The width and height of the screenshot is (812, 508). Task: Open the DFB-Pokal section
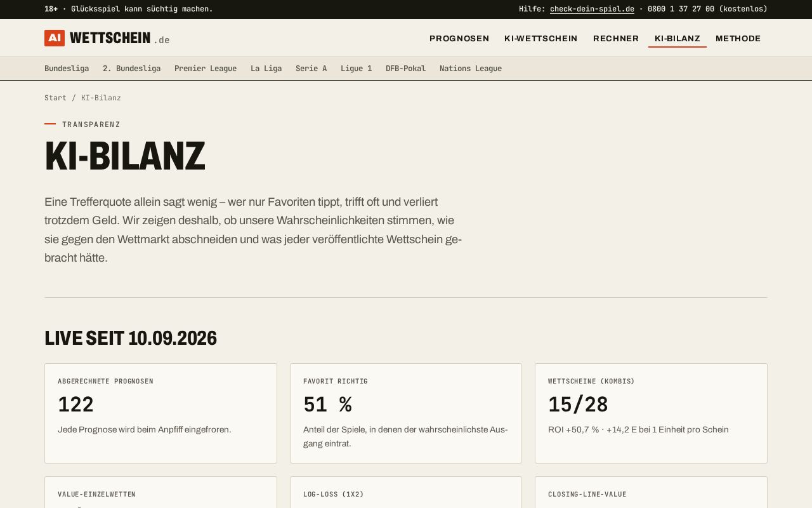pos(405,69)
